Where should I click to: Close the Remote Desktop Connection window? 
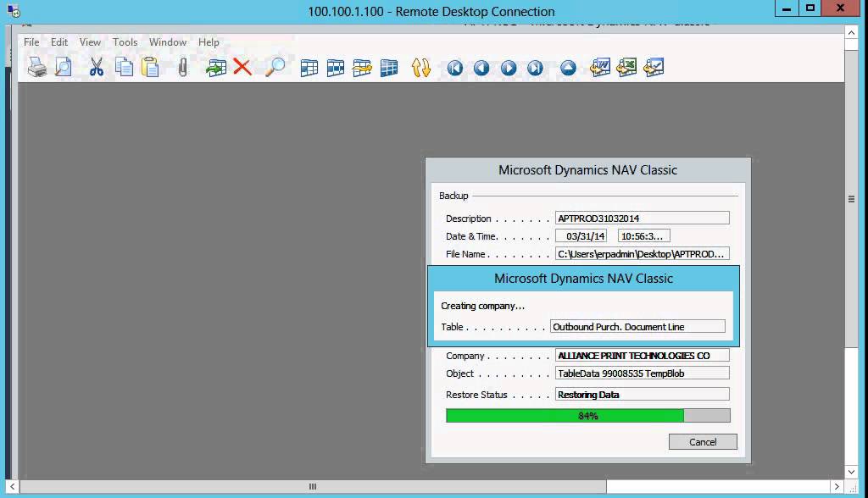click(840, 8)
